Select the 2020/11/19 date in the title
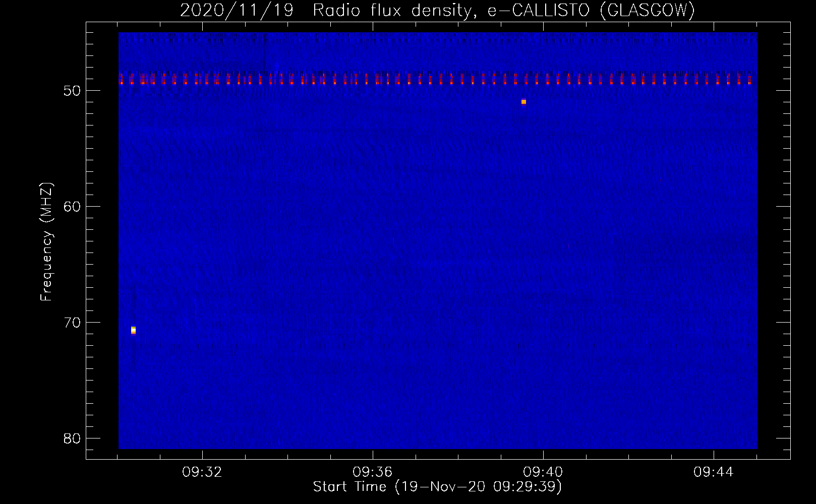Image resolution: width=816 pixels, height=504 pixels. tap(237, 10)
